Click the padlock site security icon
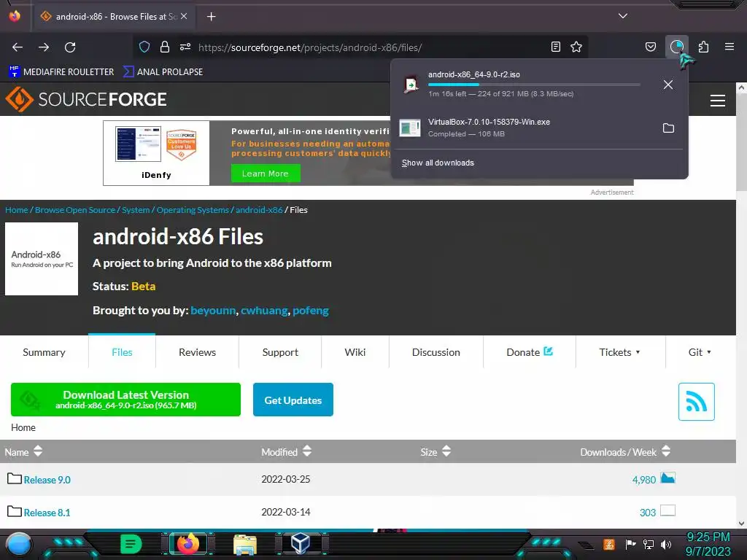 [165, 47]
